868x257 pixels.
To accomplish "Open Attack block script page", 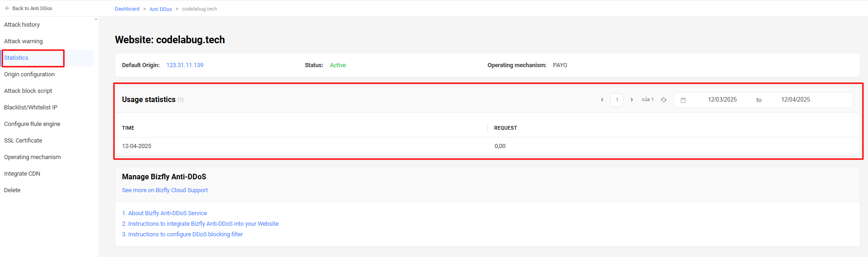I will 28,91.
